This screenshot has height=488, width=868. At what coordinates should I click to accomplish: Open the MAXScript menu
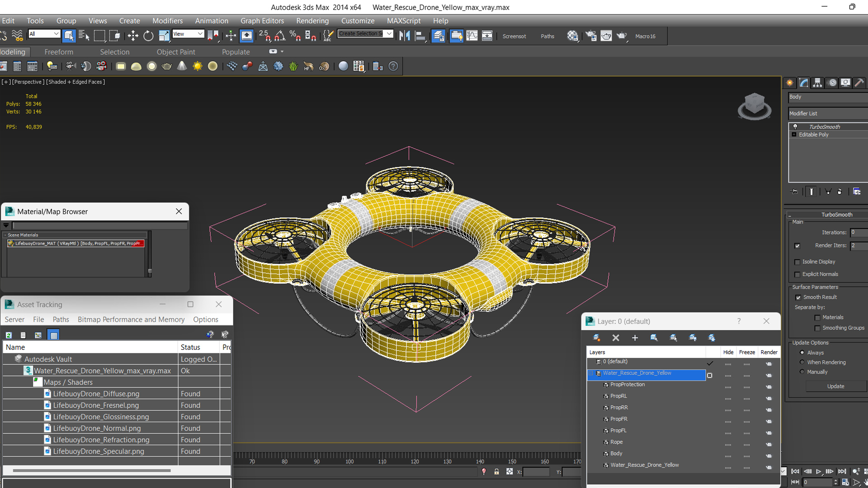pos(404,21)
